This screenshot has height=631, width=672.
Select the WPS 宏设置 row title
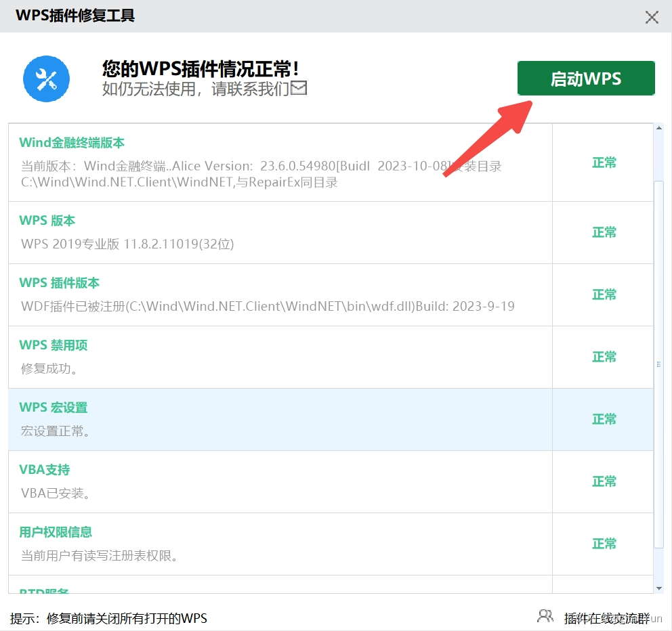[53, 408]
